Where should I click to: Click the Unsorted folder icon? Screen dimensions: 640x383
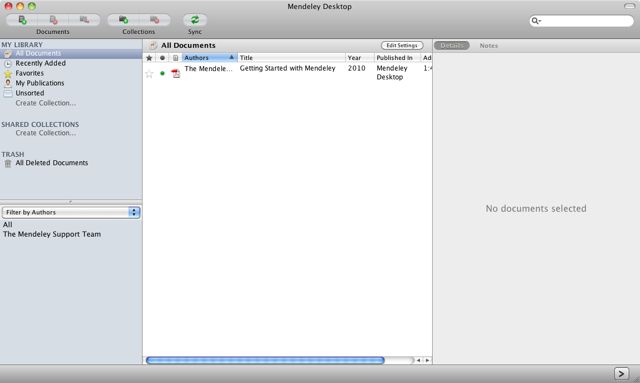[x=8, y=93]
